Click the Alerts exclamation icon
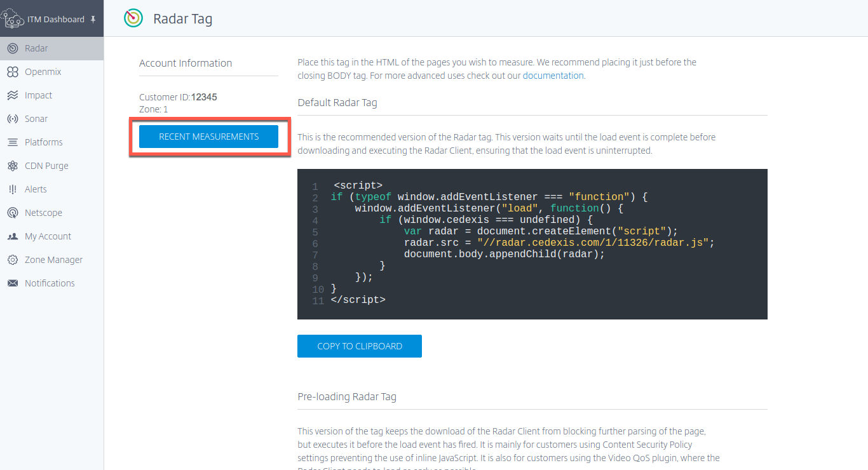Screen dimensions: 868x470 [13, 189]
